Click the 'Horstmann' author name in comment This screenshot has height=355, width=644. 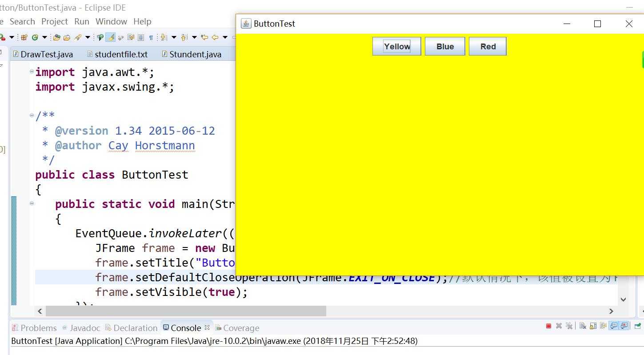click(165, 146)
